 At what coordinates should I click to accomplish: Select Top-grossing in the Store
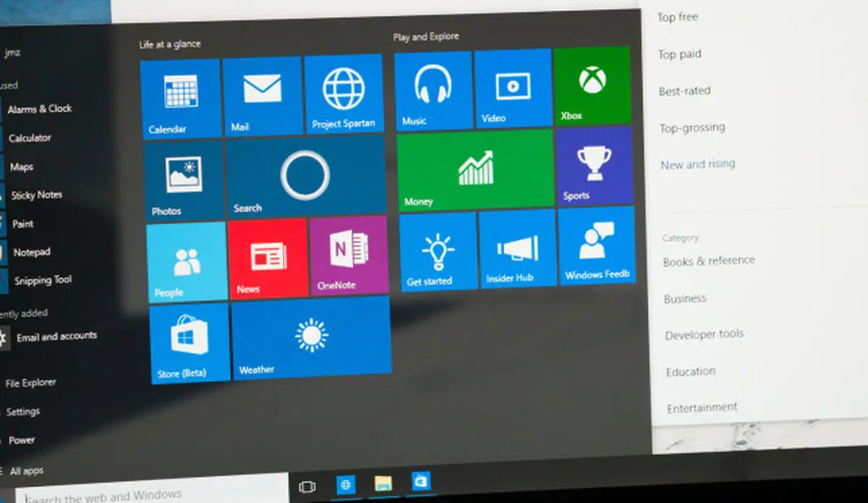click(x=692, y=128)
